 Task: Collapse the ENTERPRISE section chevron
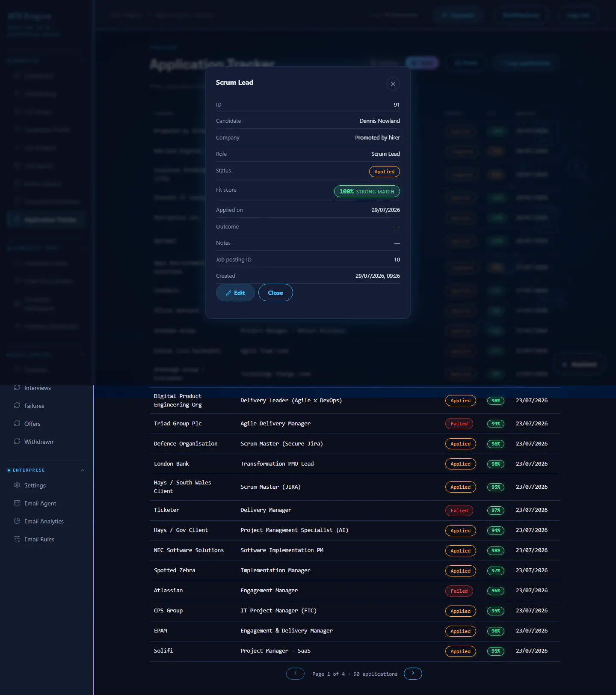point(83,470)
